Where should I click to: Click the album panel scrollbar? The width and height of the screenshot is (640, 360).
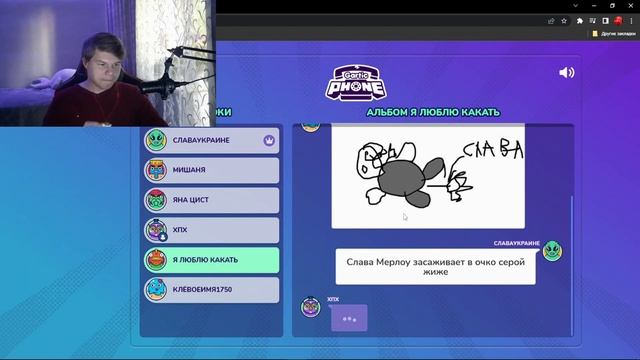click(571, 265)
